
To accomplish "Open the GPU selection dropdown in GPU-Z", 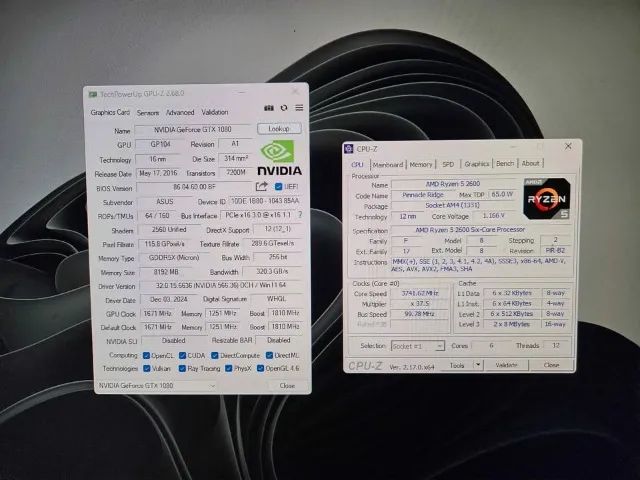I will 157,385.
